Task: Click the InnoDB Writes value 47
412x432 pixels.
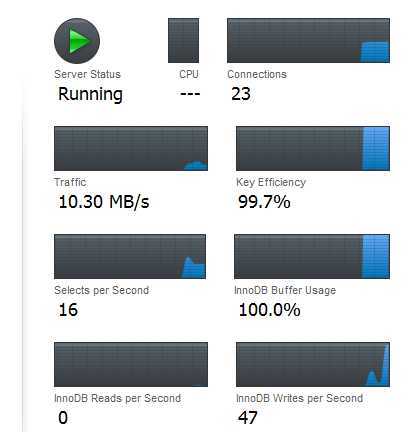Action: [x=248, y=418]
